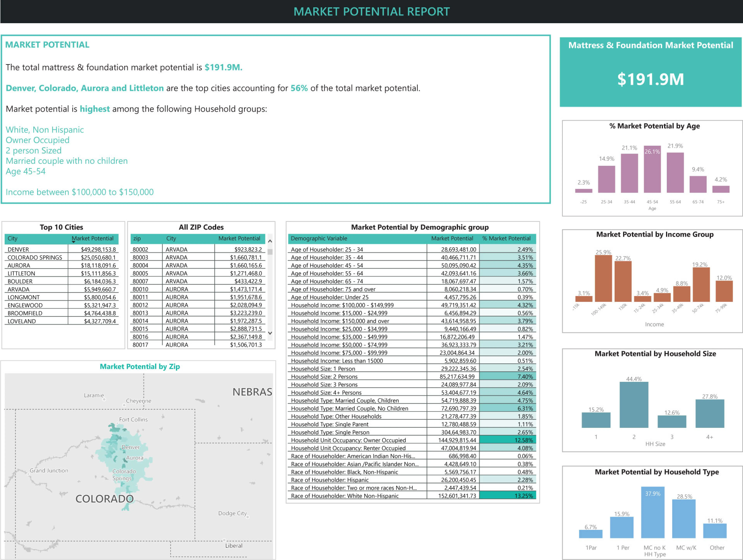
Task: Select the DENVER row in Top 10 Cities
Action: coord(61,249)
